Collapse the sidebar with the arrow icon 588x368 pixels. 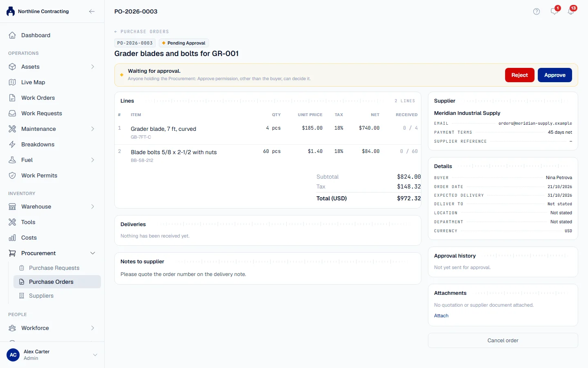92,11
